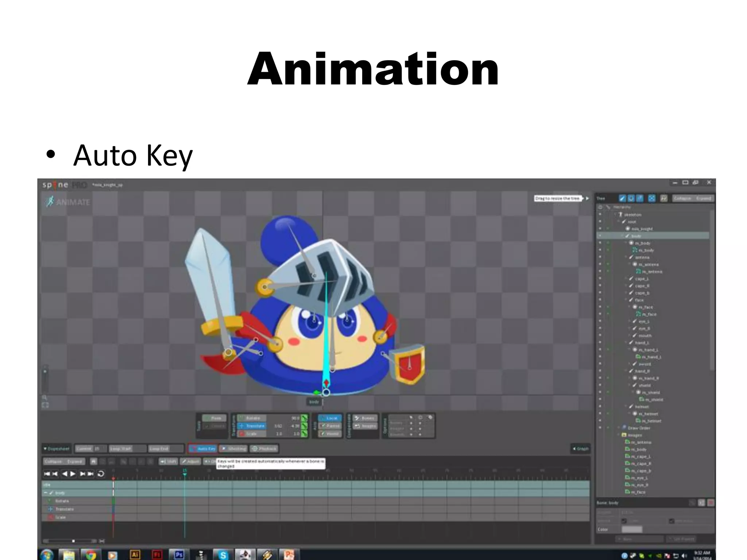Click the Illustrator icon in taskbar
Image resolution: width=747 pixels, height=560 pixels.
click(135, 555)
